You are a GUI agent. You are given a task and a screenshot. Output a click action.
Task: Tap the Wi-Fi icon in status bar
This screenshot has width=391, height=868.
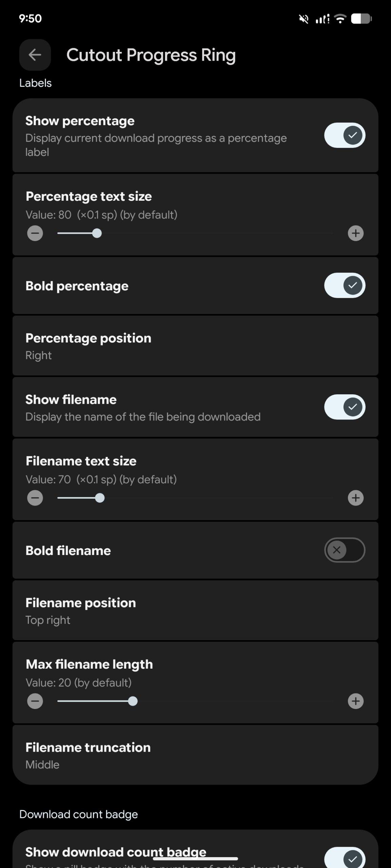pos(340,19)
